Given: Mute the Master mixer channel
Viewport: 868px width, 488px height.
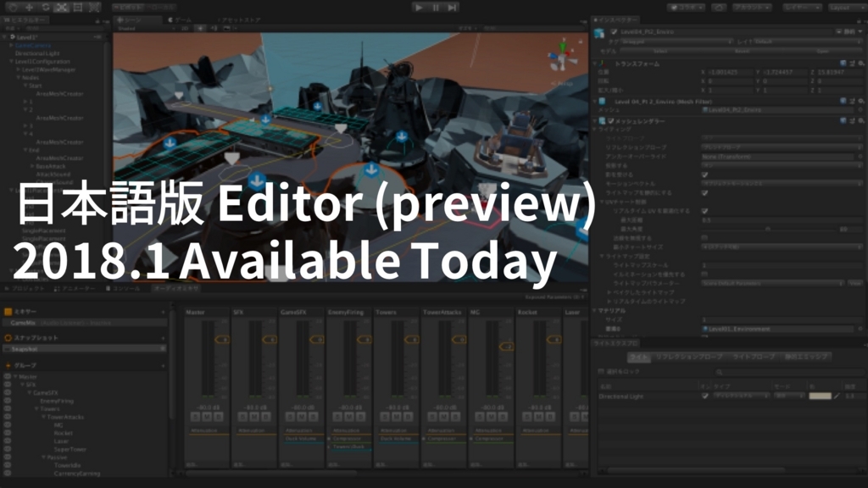Looking at the screenshot, I should pos(207,417).
